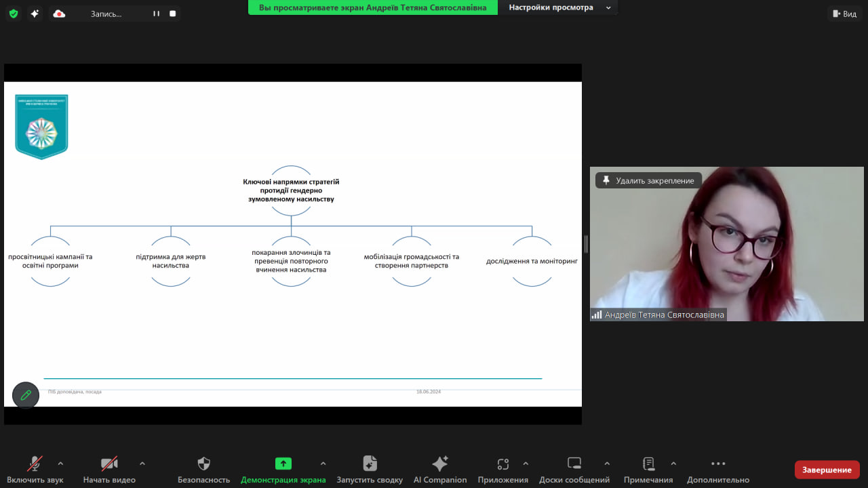Click the red Завершение button
This screenshot has width=868, height=488.
(x=827, y=470)
